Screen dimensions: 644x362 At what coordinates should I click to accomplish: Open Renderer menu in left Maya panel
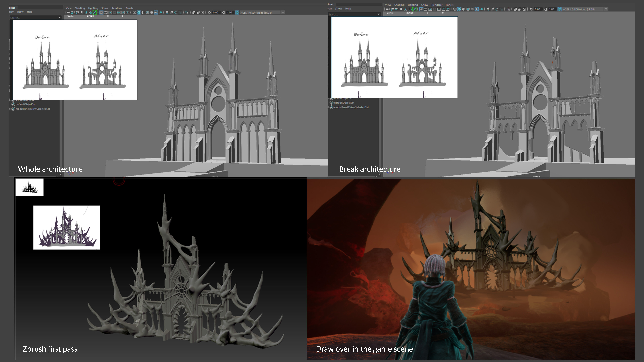pos(117,8)
